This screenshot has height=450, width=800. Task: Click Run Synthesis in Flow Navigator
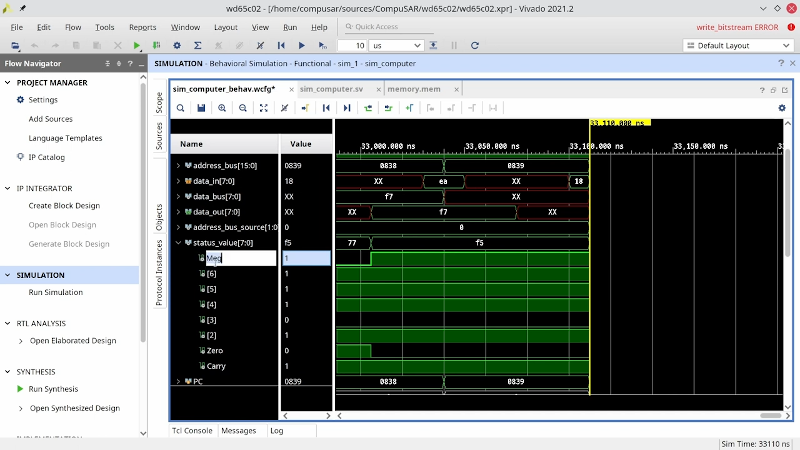tap(53, 389)
